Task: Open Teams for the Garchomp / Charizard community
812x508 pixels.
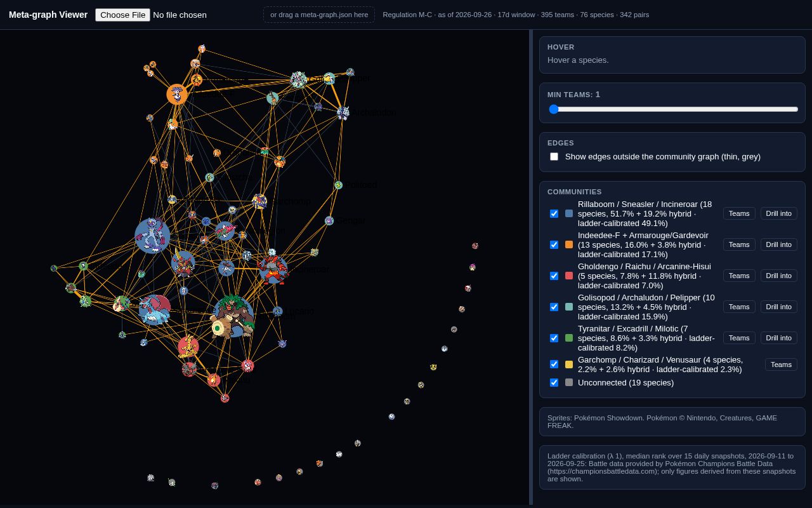Action: (x=781, y=364)
